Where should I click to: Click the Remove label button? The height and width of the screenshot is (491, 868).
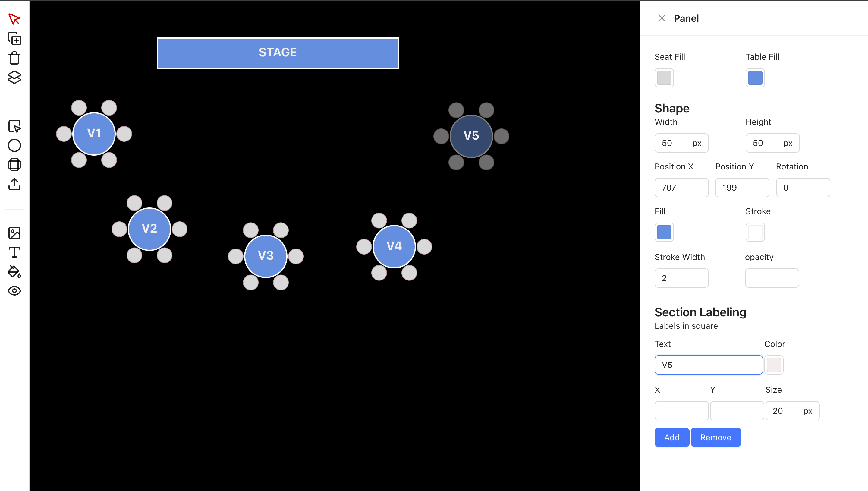[x=715, y=437]
